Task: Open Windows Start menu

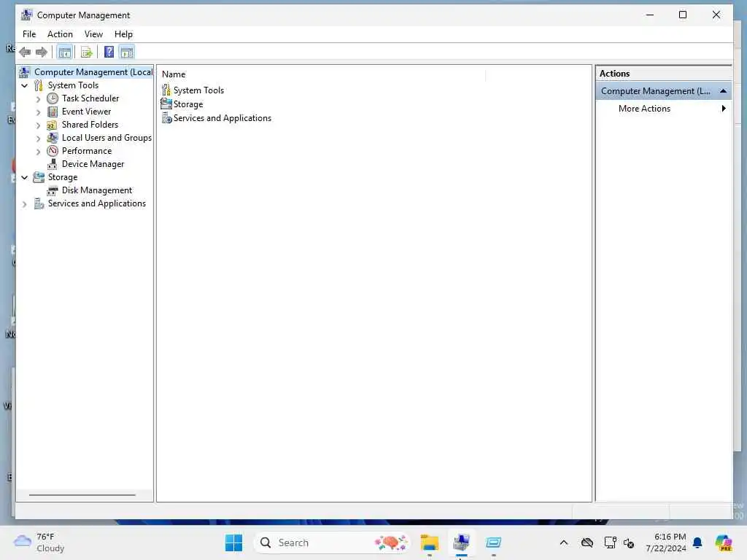Action: pos(233,542)
